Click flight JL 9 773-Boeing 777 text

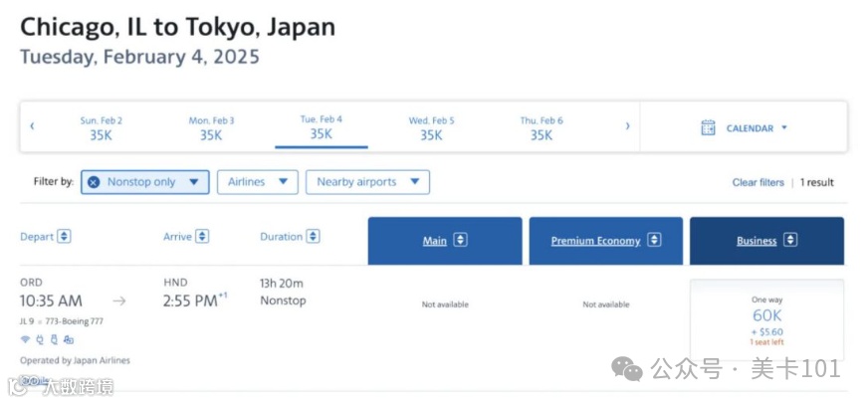click(62, 321)
